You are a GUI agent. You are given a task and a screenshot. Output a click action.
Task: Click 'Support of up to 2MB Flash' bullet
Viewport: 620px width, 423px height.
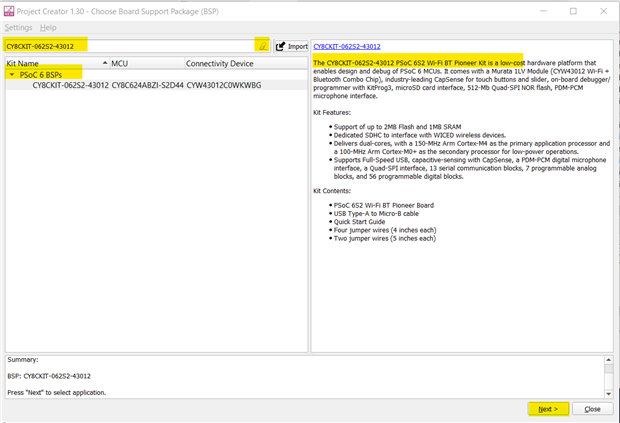pyautogui.click(x=397, y=127)
